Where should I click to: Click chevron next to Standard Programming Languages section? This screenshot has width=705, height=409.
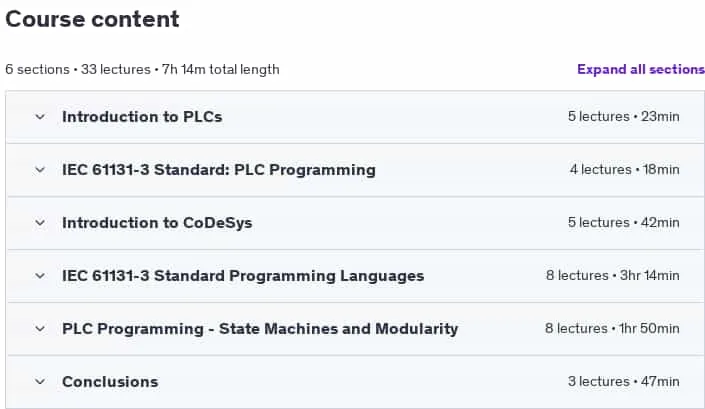[x=40, y=276]
